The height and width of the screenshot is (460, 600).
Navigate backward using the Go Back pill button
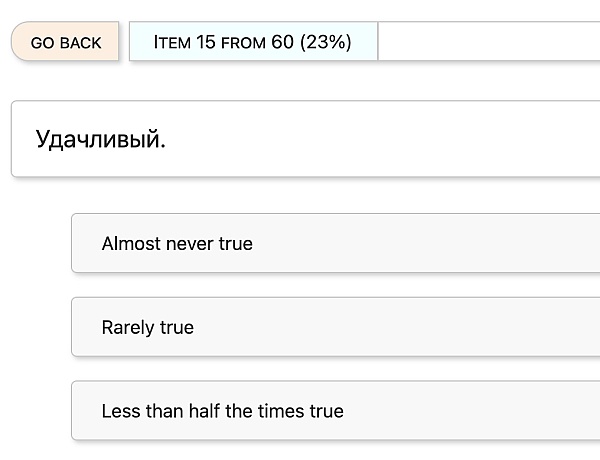click(x=66, y=42)
